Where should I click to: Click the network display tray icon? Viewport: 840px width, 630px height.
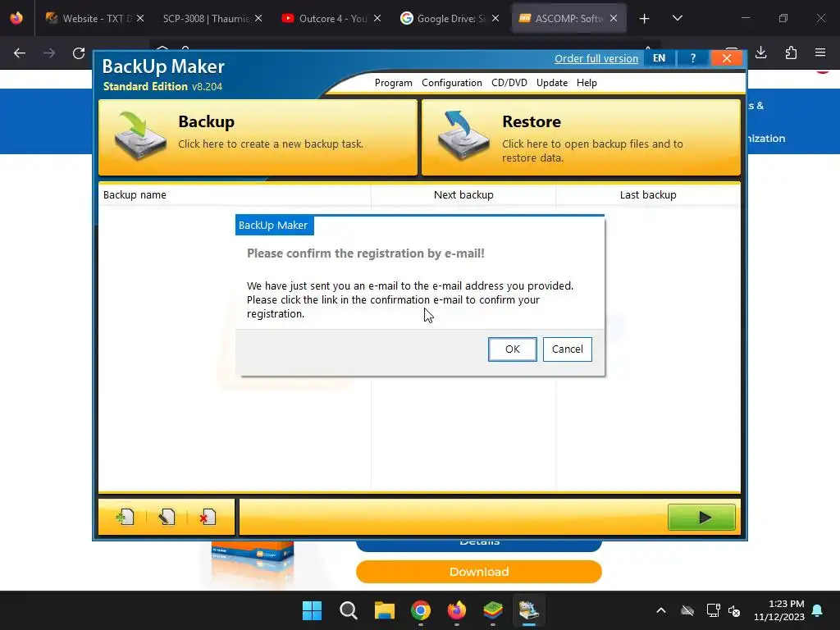(713, 610)
